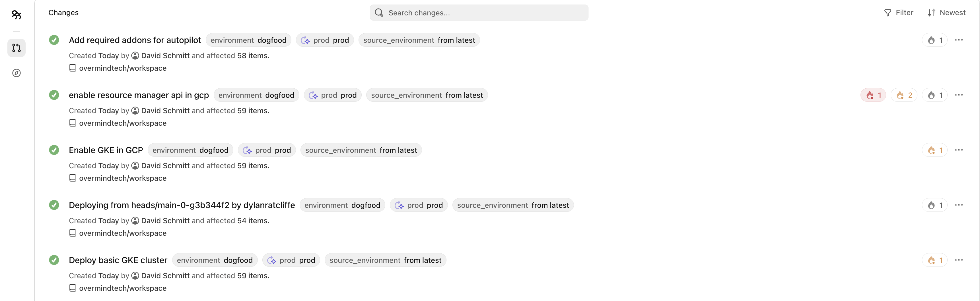Open more options menu for Deploy basic GKE cluster
Viewport: 980px width, 301px height.
pos(959,260)
